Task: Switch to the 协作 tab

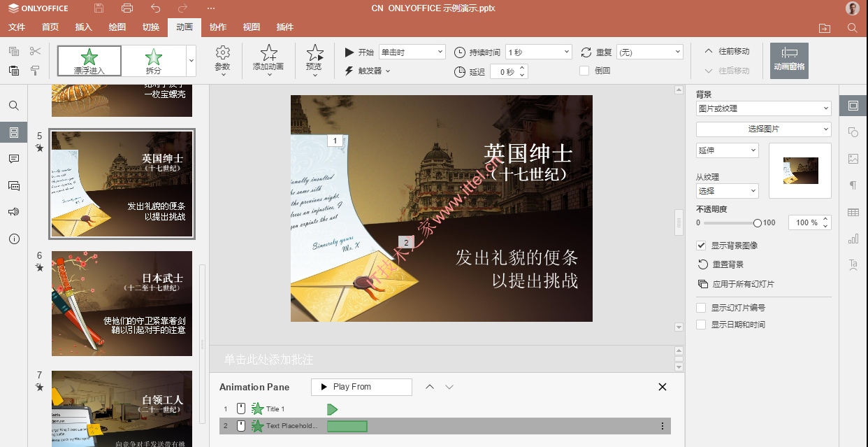Action: tap(218, 27)
